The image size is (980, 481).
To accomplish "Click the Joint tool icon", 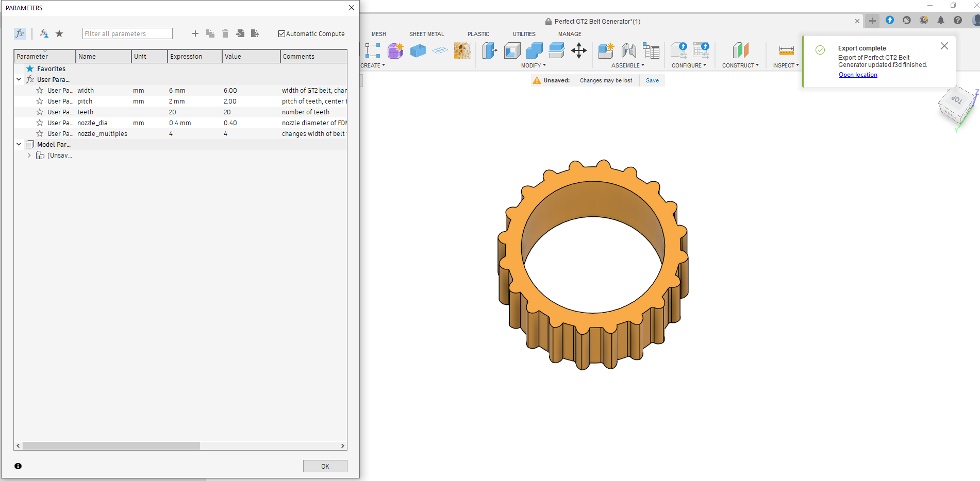I will pyautogui.click(x=629, y=50).
